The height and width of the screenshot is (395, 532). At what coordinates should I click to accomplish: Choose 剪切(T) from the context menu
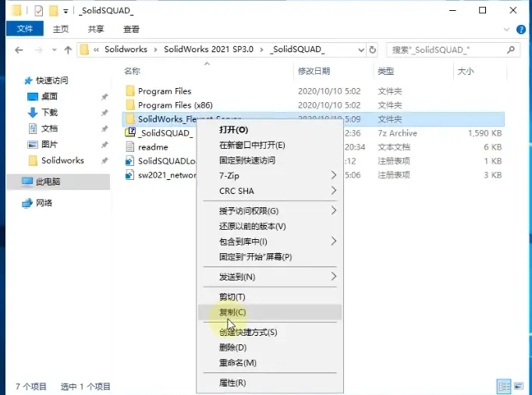[270, 297]
